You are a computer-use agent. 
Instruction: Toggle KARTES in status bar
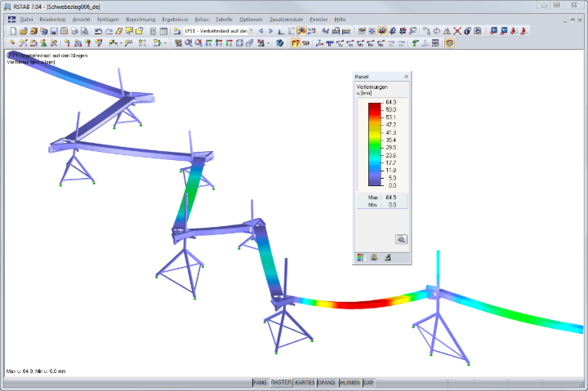305,382
